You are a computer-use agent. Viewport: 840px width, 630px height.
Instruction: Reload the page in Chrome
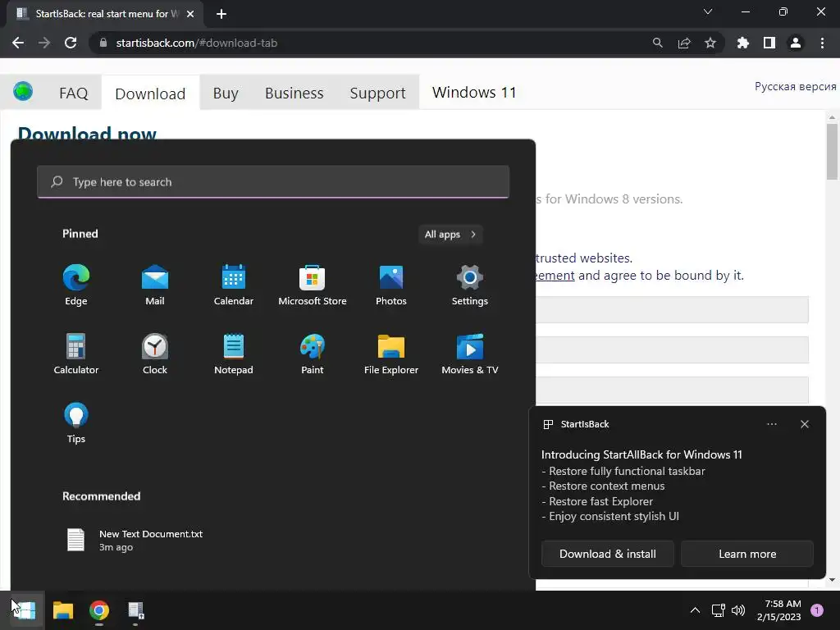click(x=71, y=43)
